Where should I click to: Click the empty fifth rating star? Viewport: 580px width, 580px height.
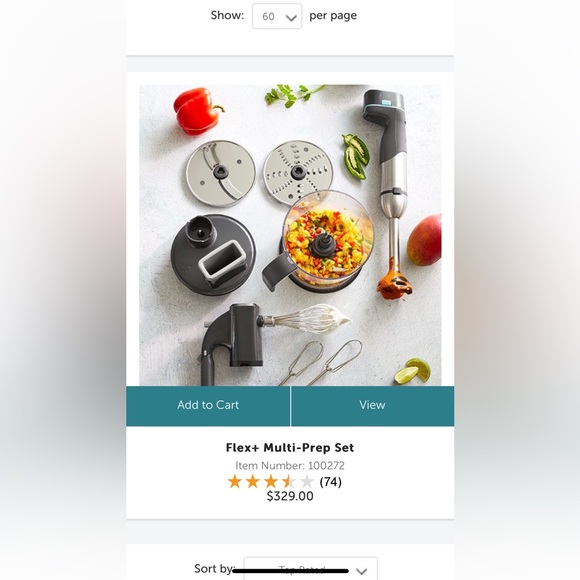[x=307, y=482]
